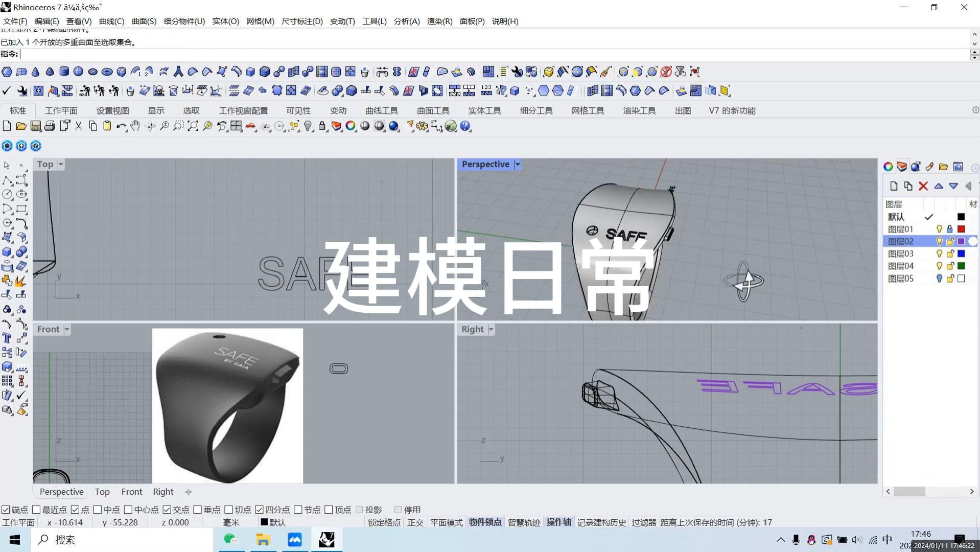Click the red car named view icon
Image resolution: width=980 pixels, height=552 pixels.
tap(250, 126)
